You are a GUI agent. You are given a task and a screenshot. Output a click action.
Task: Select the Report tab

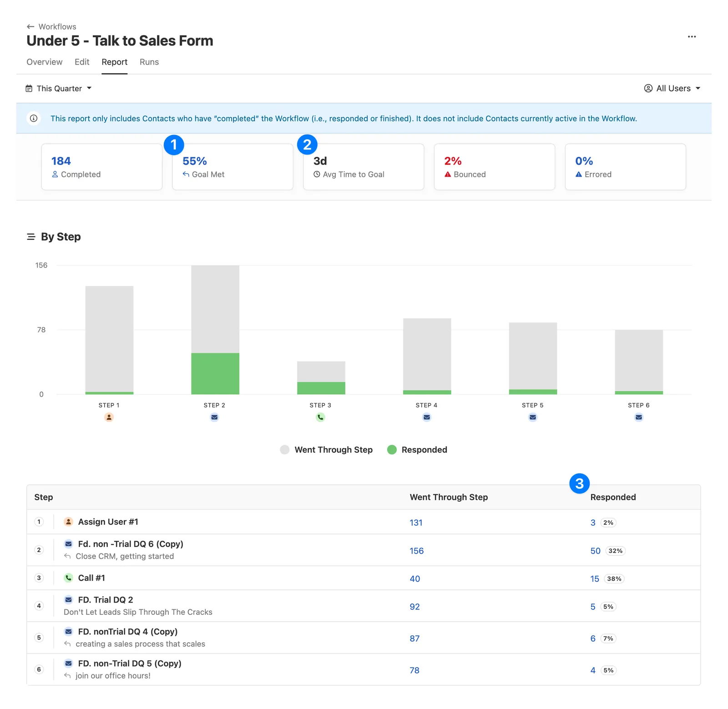tap(114, 62)
